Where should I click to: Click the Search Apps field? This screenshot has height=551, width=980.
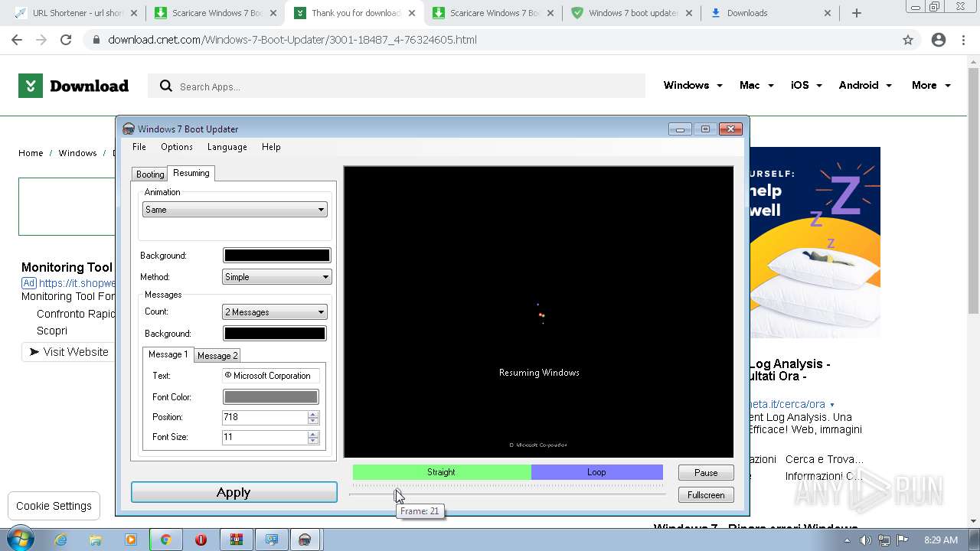[x=397, y=86]
